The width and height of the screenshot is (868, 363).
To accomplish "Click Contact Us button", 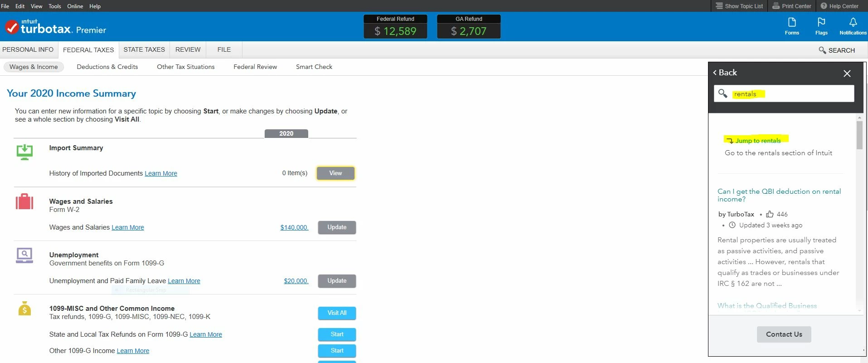I will 784,334.
